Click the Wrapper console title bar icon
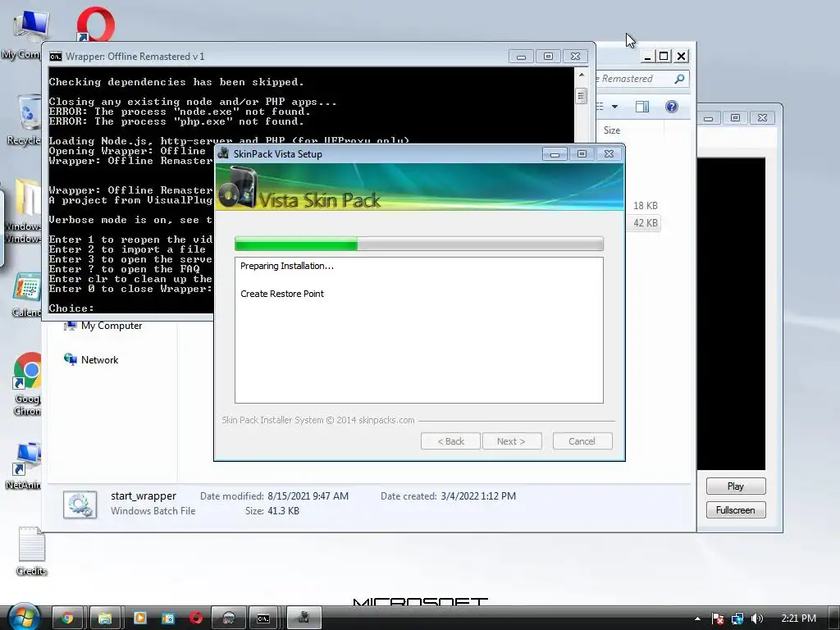The height and width of the screenshot is (630, 840). (x=55, y=57)
